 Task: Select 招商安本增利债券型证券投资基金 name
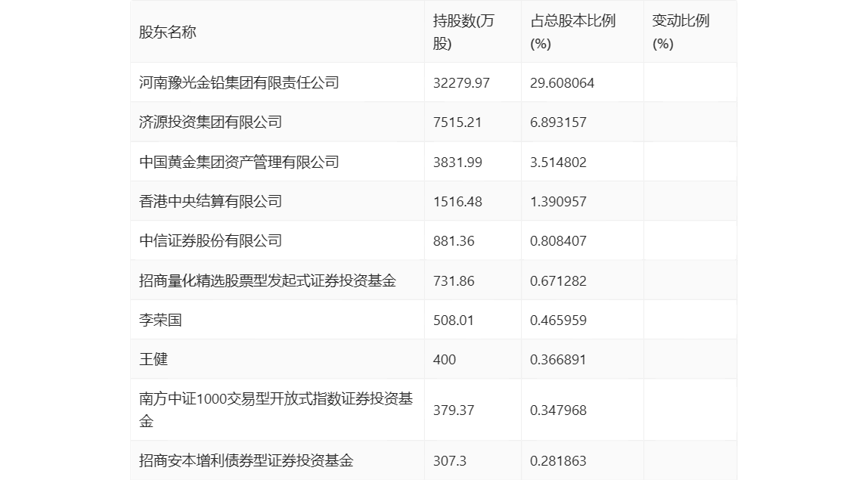[246, 460]
